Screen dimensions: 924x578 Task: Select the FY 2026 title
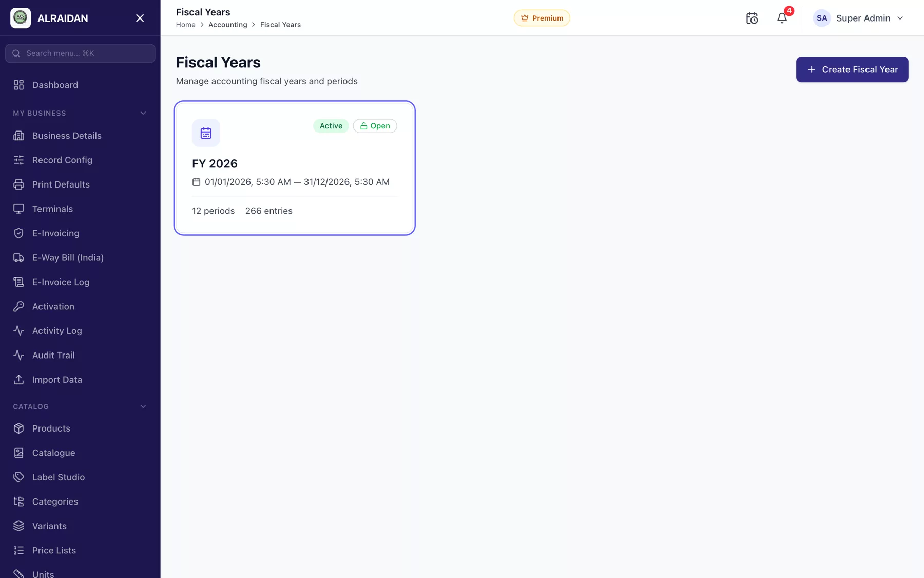tap(215, 163)
